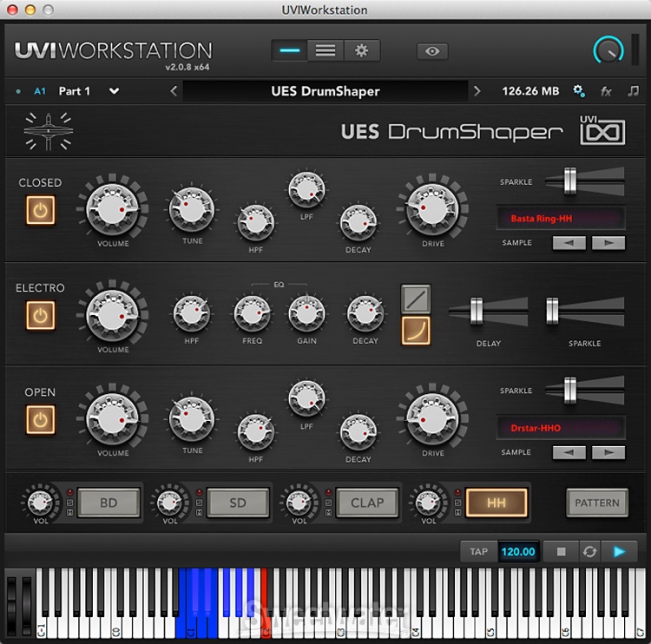The height and width of the screenshot is (644, 651).
Task: Open the PATTERN page button
Action: [x=597, y=503]
